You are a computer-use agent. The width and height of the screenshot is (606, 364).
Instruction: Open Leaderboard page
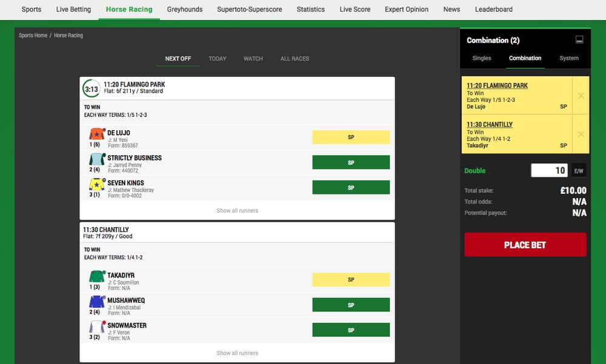(493, 9)
